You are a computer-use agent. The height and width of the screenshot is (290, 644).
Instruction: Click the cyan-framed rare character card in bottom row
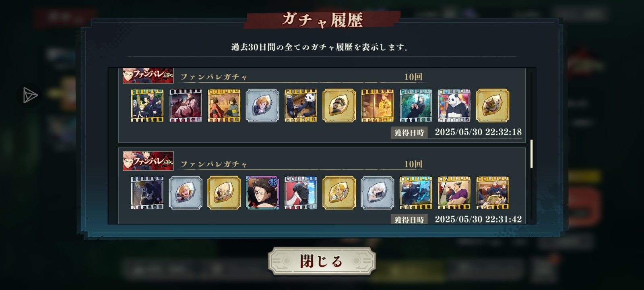coord(262,193)
